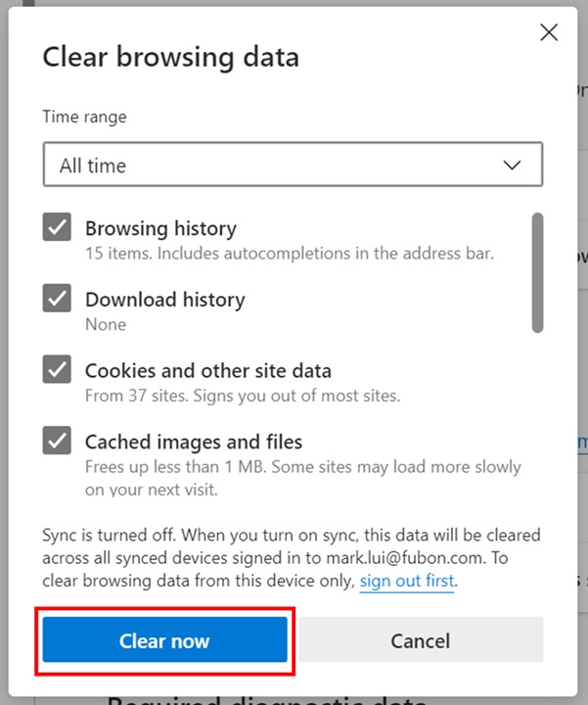Click the Browsing history label text

pyautogui.click(x=160, y=228)
